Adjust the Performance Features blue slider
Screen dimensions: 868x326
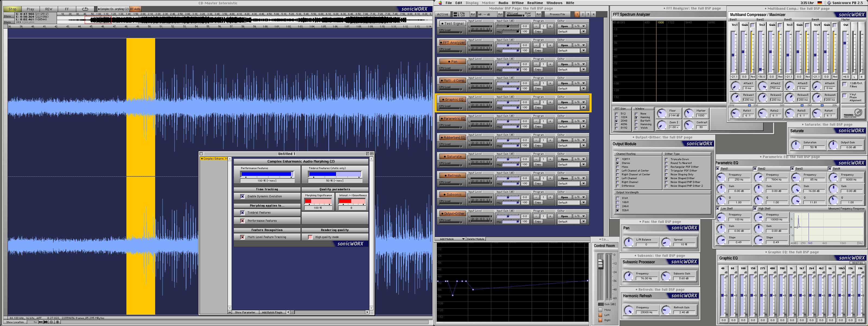pyautogui.click(x=267, y=174)
